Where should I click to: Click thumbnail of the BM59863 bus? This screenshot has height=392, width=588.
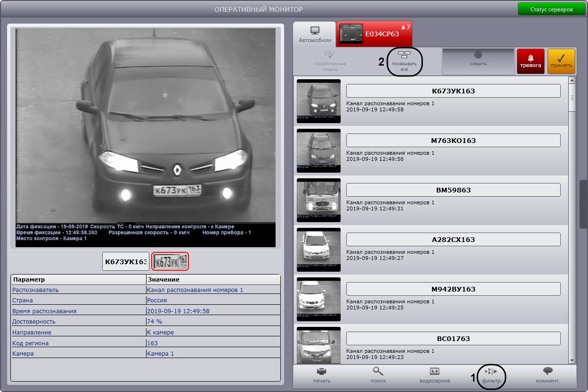click(318, 200)
